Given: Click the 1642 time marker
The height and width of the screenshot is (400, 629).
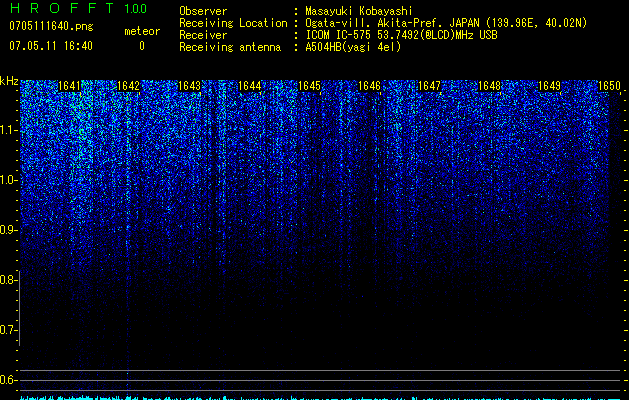Looking at the screenshot, I should click(128, 86).
